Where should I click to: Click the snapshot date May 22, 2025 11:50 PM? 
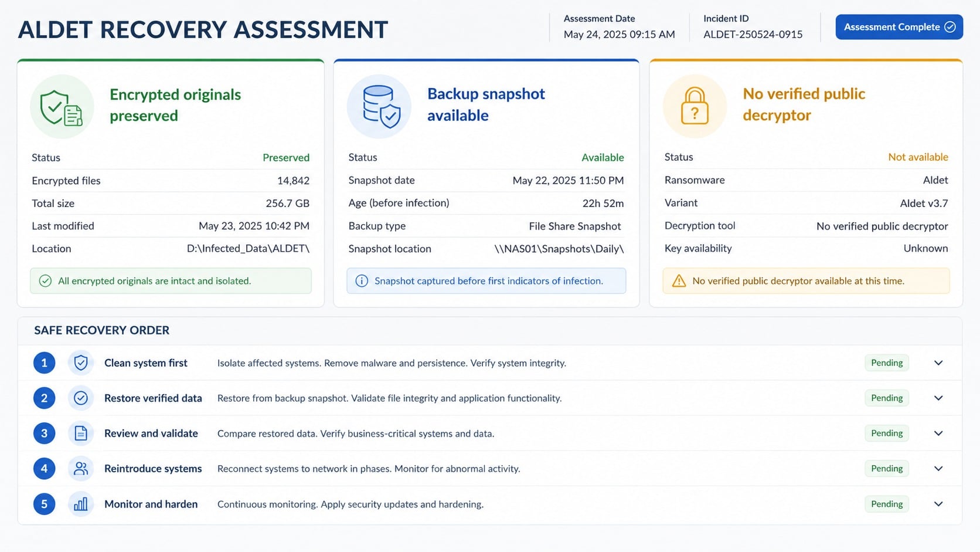pyautogui.click(x=568, y=181)
